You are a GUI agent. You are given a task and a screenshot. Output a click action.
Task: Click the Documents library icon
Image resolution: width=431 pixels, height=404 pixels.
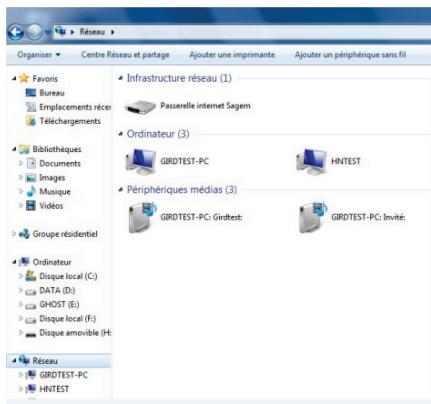pos(31,163)
